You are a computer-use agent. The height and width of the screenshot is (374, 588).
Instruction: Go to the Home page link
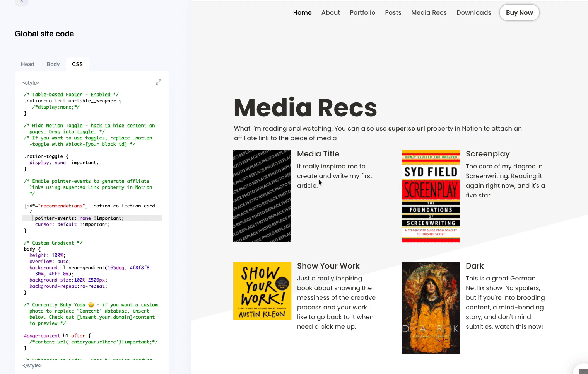click(302, 13)
